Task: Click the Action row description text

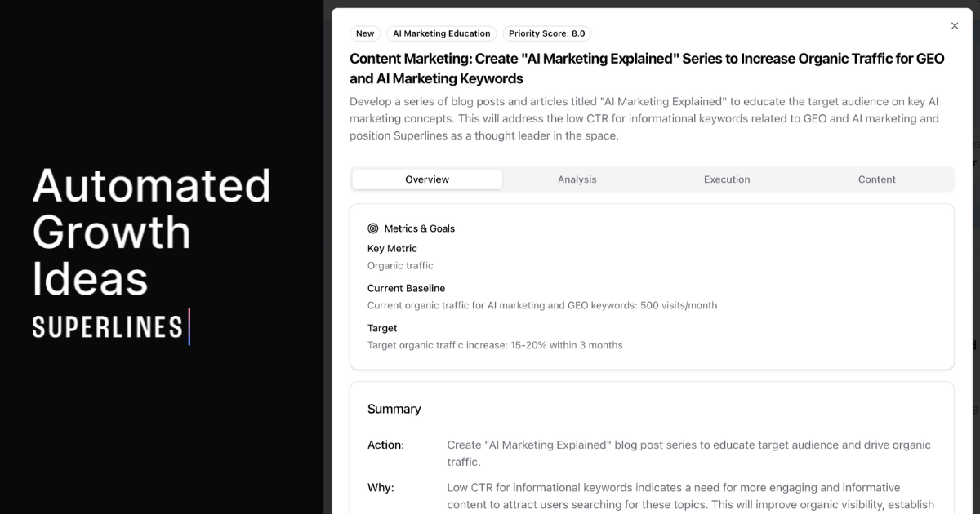Action: (688, 453)
